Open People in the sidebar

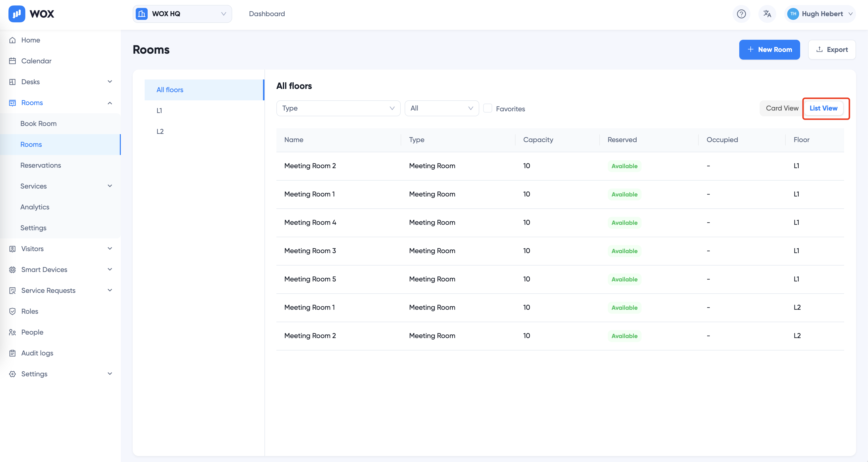pyautogui.click(x=60, y=332)
